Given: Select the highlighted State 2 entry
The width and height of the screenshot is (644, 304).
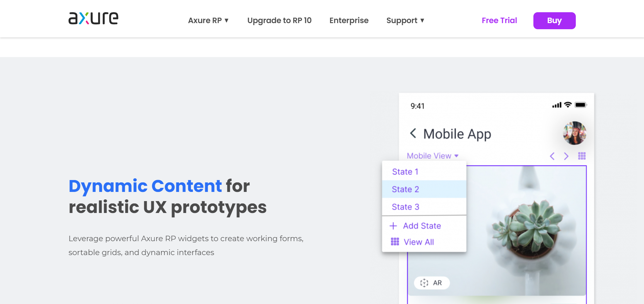Looking at the screenshot, I should pos(424,189).
